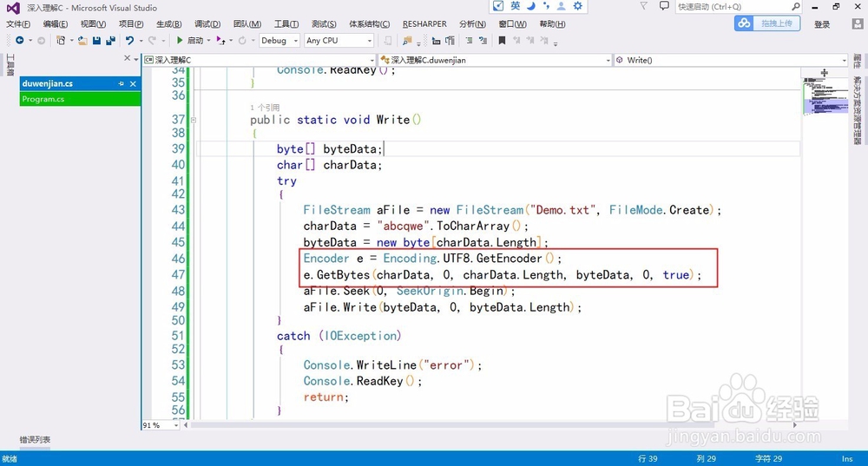The image size is (868, 466).
Task: Close the duwenjian.cs tab
Action: 133,83
